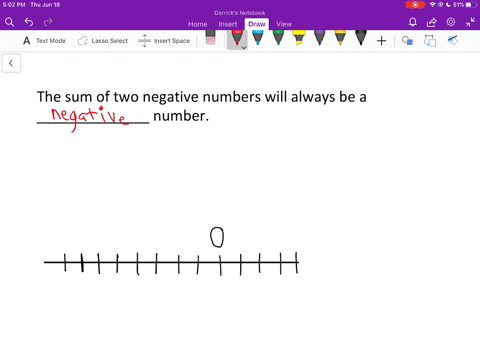Choose the yellow-tipped pencil

click(x=340, y=37)
